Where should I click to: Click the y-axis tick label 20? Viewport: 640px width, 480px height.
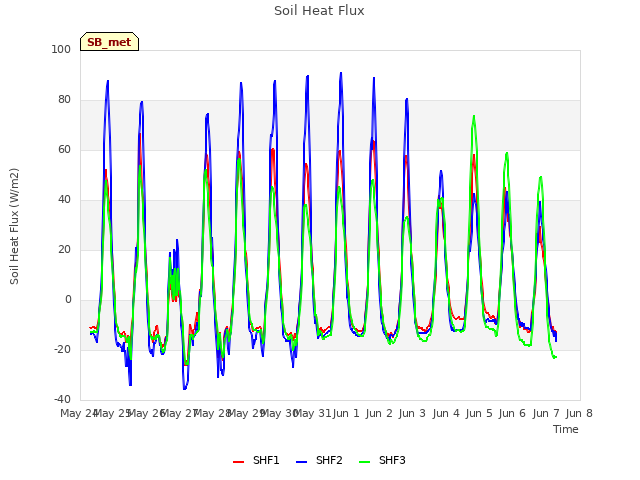(x=64, y=249)
